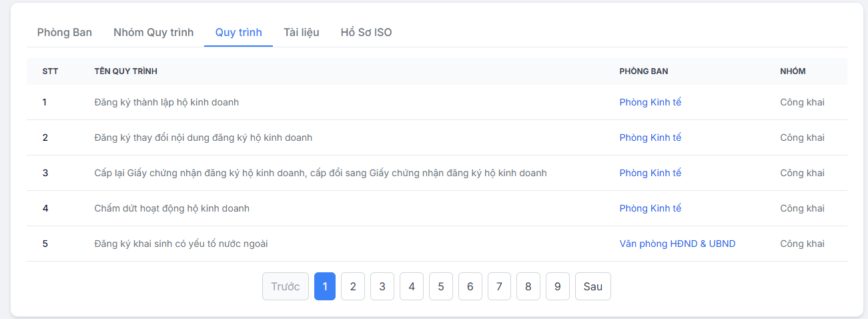Go to page 8 in pagination

(528, 286)
